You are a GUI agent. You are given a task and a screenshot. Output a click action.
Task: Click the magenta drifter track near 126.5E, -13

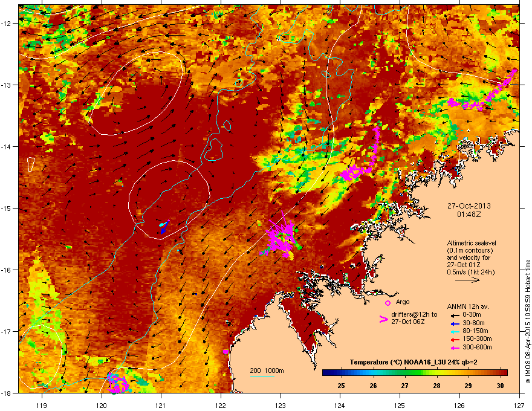coord(482,91)
